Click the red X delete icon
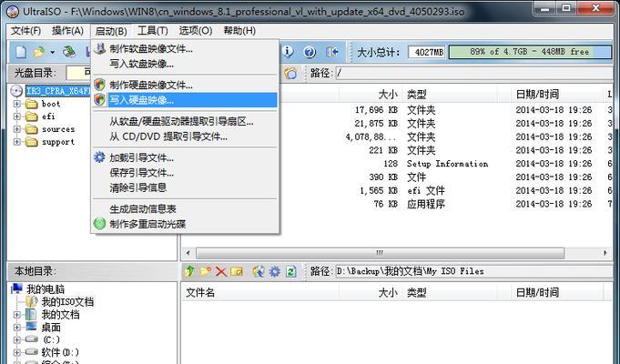The width and height of the screenshot is (620, 364). [x=221, y=271]
